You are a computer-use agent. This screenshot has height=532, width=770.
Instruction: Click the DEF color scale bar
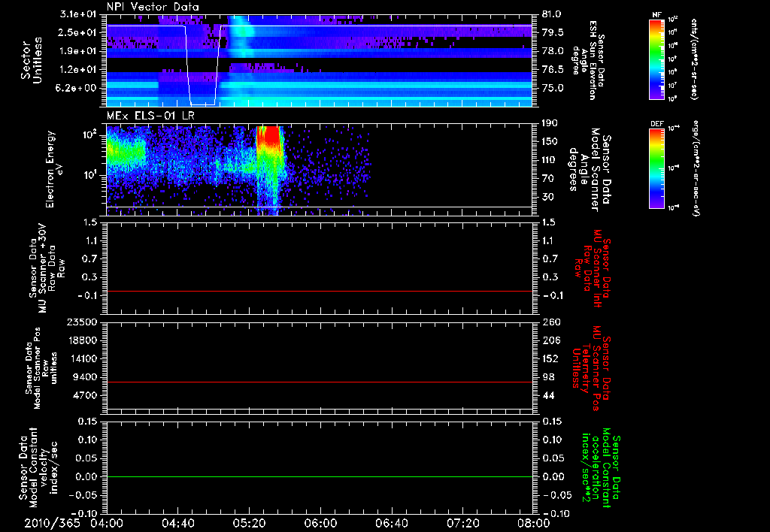[656, 168]
